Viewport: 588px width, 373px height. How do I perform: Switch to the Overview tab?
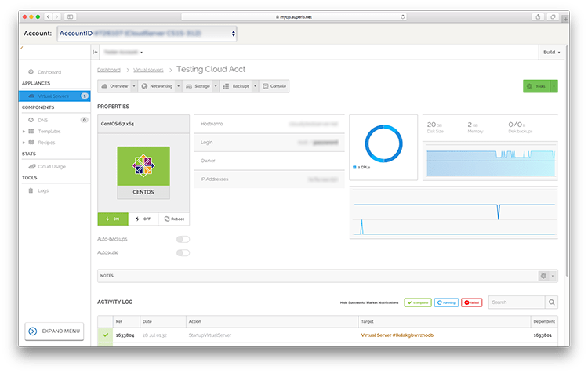[114, 86]
